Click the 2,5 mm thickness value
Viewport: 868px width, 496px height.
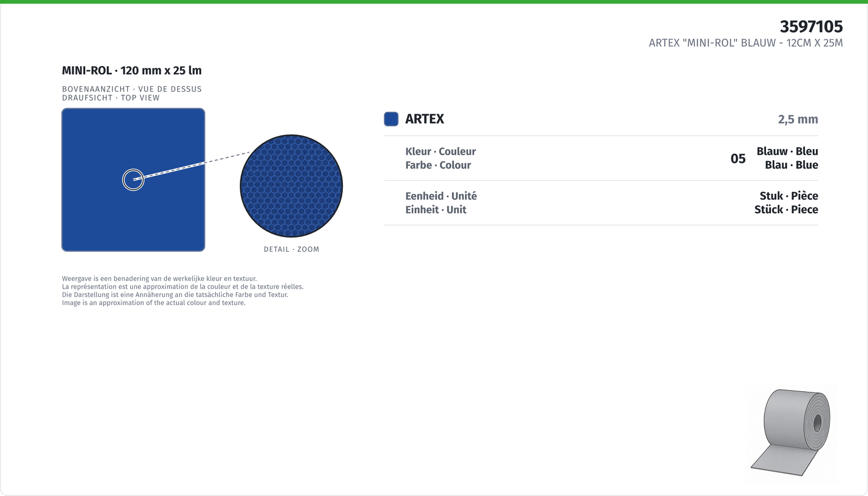pos(798,119)
